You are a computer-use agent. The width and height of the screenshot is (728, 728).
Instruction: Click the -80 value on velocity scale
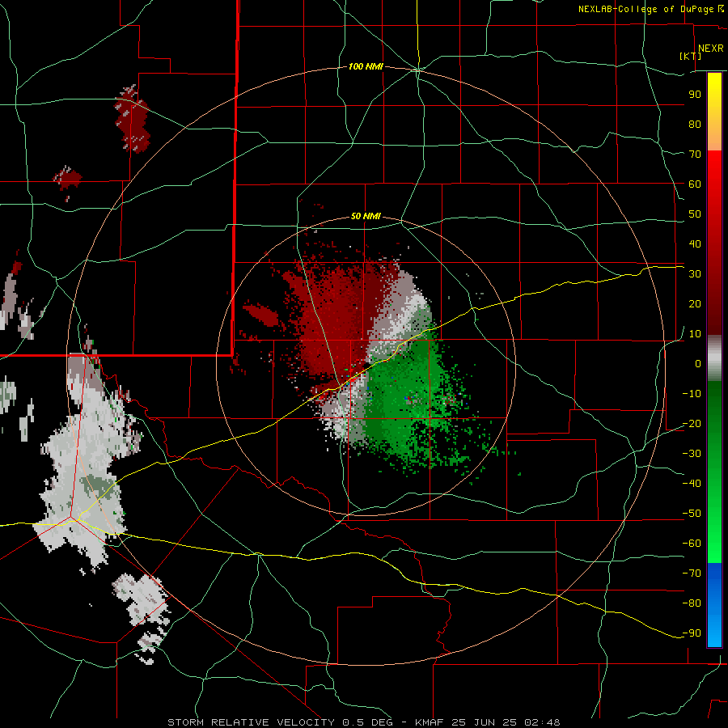click(x=692, y=603)
